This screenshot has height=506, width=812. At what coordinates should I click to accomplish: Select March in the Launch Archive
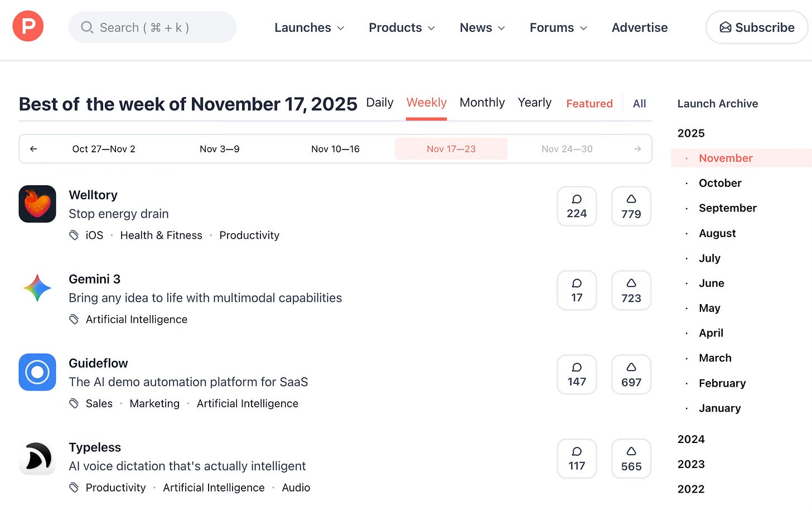coord(715,358)
